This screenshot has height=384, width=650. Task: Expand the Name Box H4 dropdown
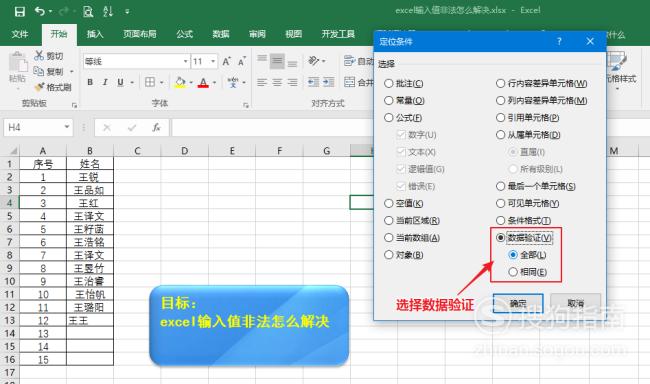click(66, 127)
